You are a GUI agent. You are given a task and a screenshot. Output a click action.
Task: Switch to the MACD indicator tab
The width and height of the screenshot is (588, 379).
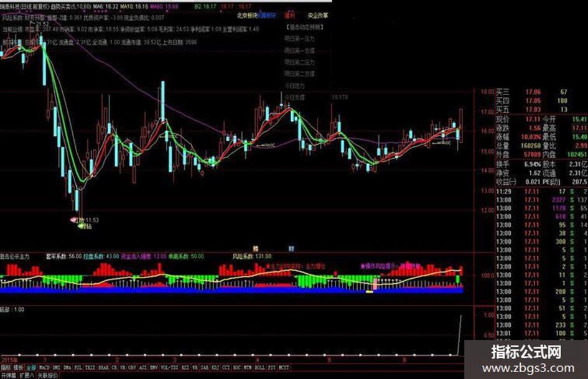click(x=44, y=368)
